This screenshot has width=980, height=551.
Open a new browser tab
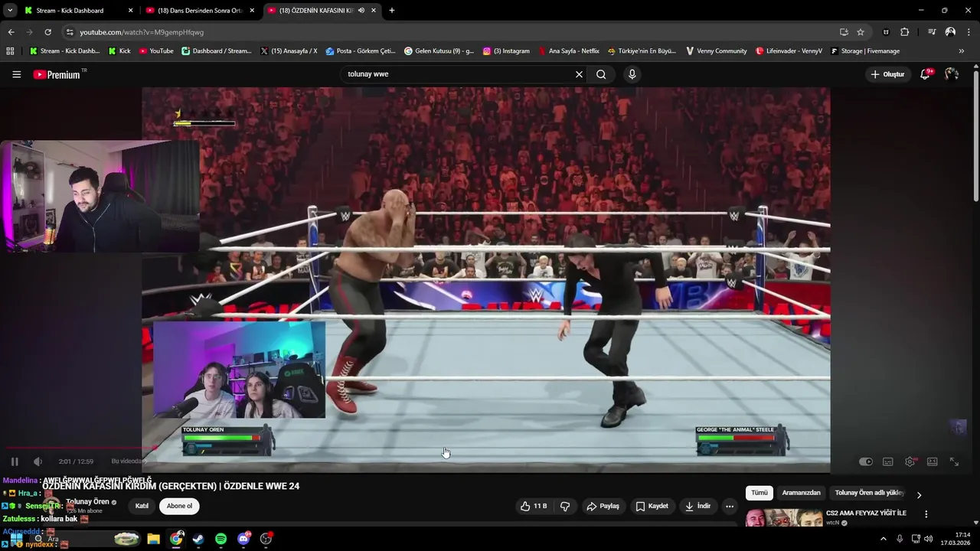[x=392, y=11]
